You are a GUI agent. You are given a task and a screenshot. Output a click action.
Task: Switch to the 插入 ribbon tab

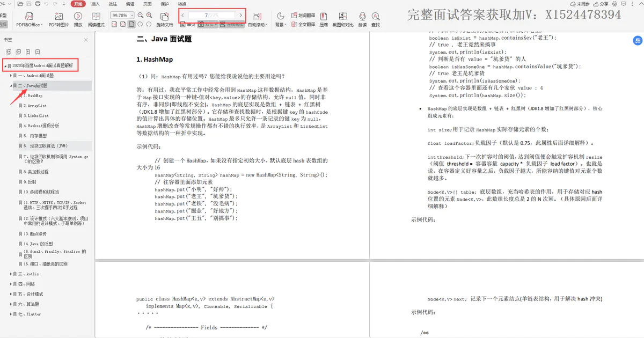(x=95, y=4)
